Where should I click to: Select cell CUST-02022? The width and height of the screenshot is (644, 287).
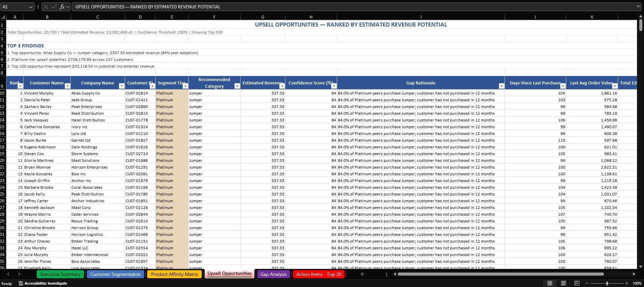[140, 255]
